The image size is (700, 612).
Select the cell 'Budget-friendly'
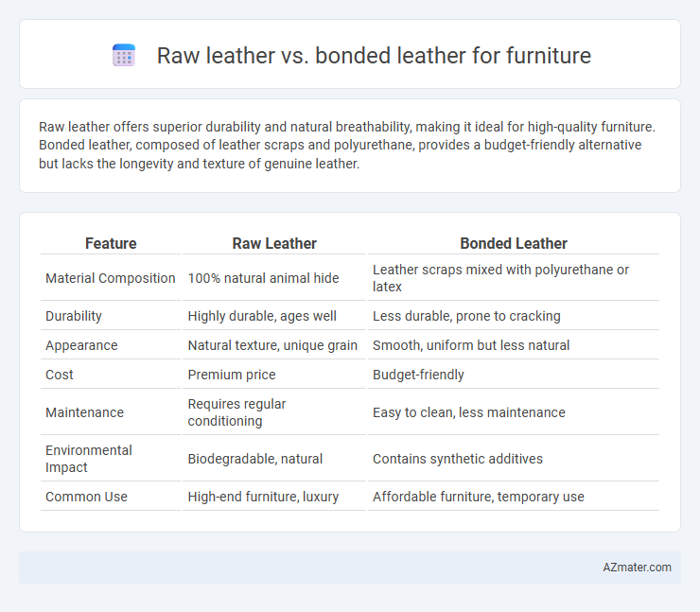(418, 375)
